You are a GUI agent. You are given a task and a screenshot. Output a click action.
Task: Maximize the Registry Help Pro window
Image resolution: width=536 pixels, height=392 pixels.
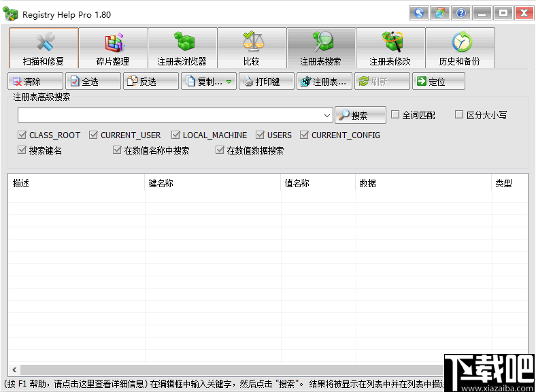503,14
